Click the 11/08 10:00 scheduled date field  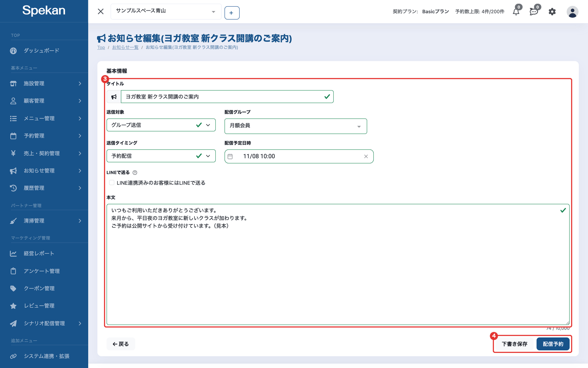[x=299, y=156]
